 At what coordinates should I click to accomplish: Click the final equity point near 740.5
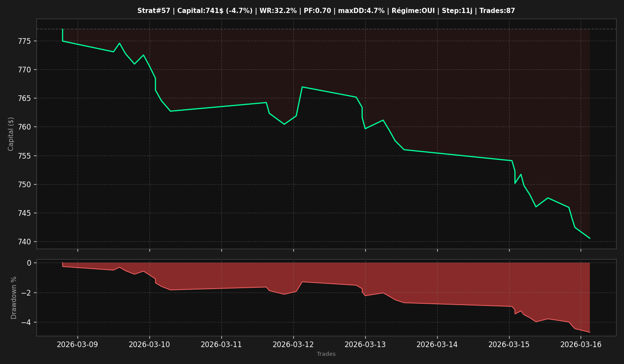tap(589, 238)
